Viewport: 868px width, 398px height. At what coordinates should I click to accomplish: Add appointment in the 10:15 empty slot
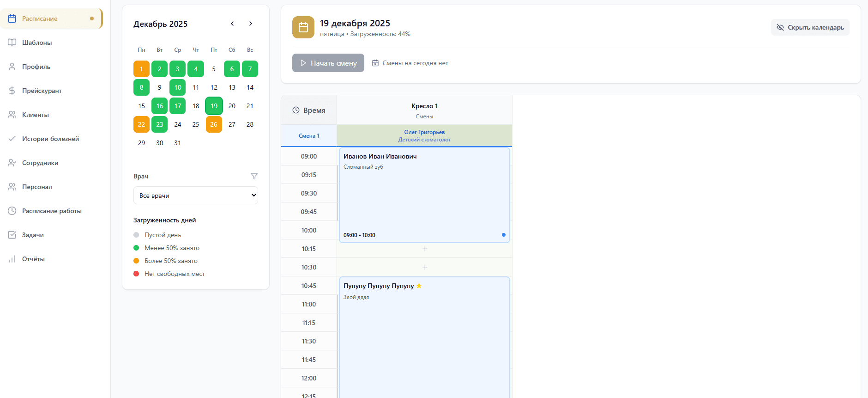click(424, 249)
